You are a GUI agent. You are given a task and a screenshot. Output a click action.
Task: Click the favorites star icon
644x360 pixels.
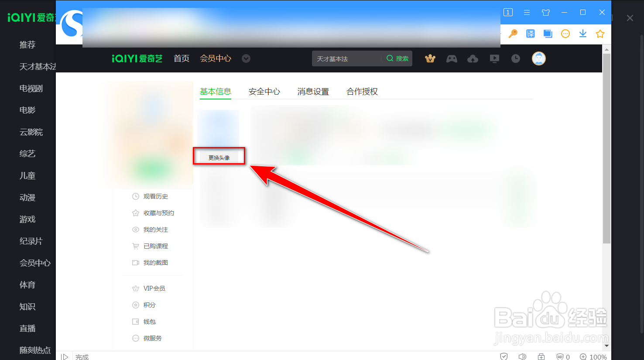(x=600, y=34)
